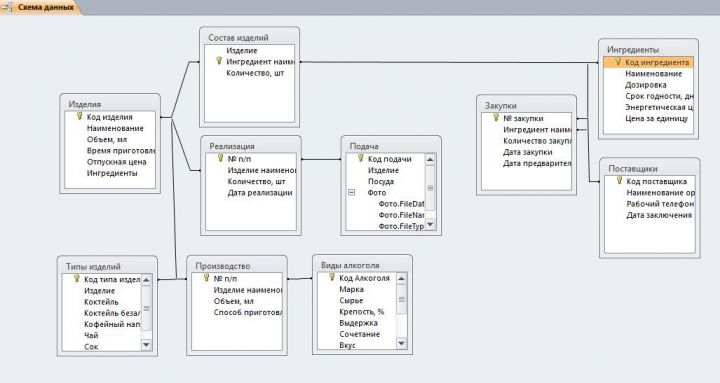
Task: Select the 'Реализация' table title bar
Action: pos(251,146)
